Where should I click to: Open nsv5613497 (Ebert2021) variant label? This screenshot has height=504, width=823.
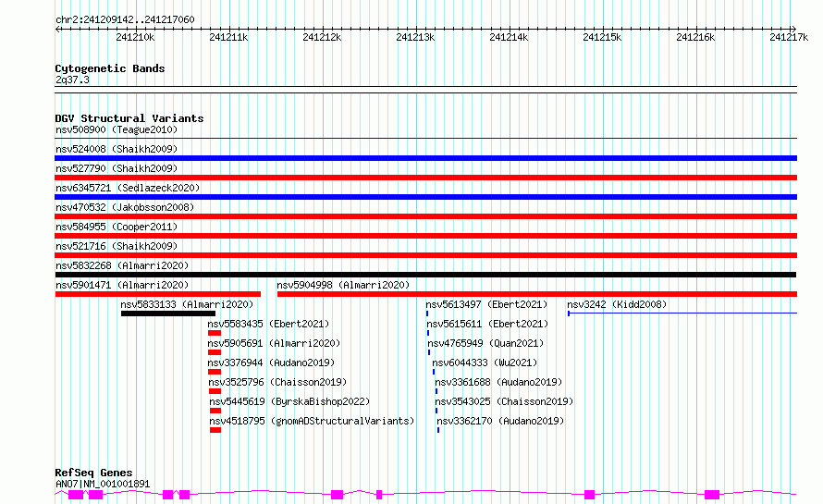[486, 304]
